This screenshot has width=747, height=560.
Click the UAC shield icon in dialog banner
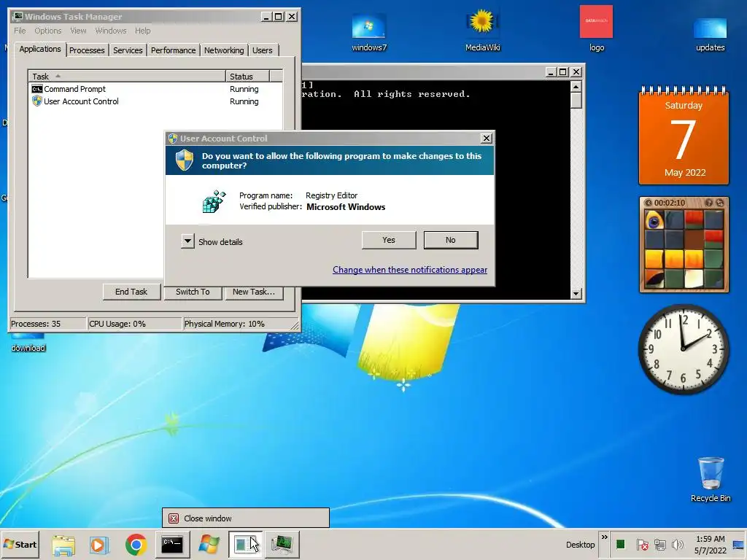[185, 160]
